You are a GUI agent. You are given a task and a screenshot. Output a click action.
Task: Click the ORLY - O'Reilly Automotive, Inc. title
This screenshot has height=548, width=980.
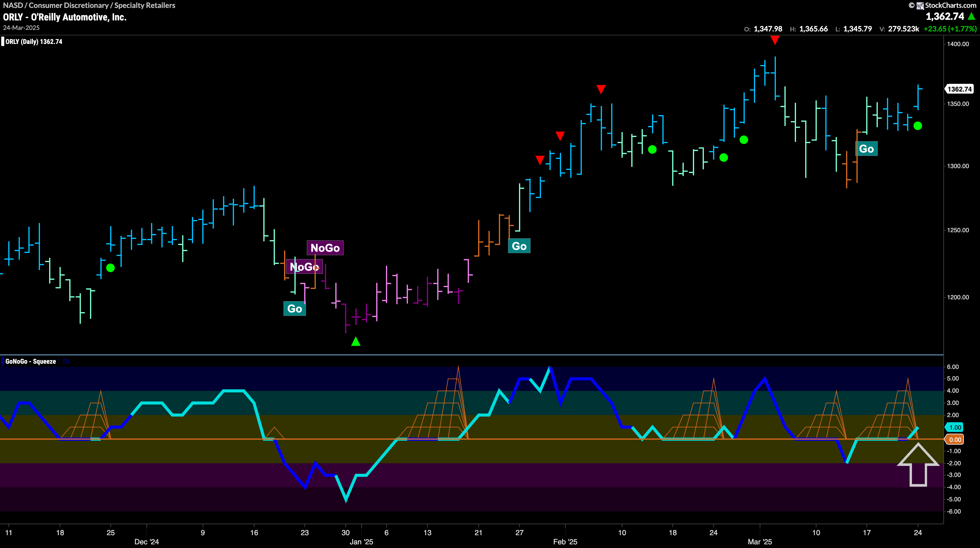click(x=65, y=17)
